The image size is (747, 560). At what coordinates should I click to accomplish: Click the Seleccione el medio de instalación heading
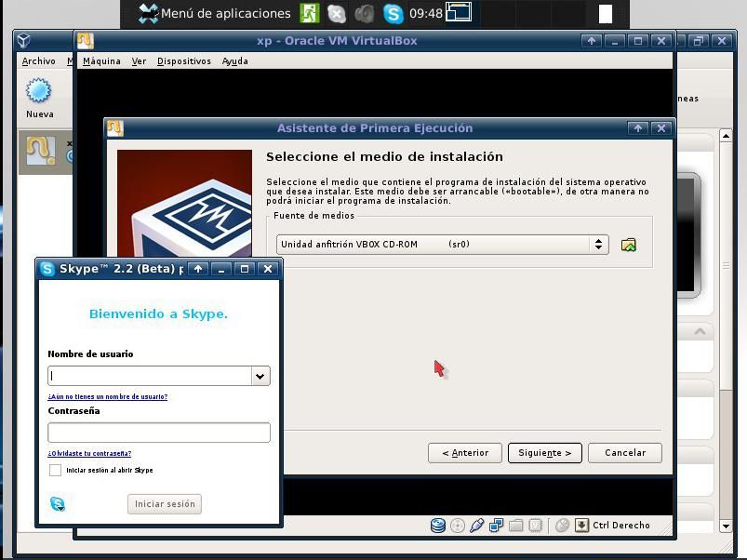click(x=384, y=156)
